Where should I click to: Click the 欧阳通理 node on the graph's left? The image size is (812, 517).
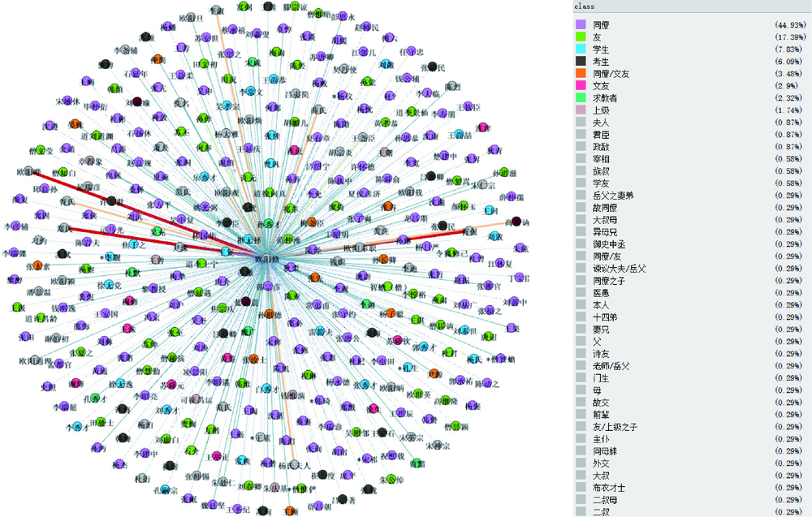(35, 360)
